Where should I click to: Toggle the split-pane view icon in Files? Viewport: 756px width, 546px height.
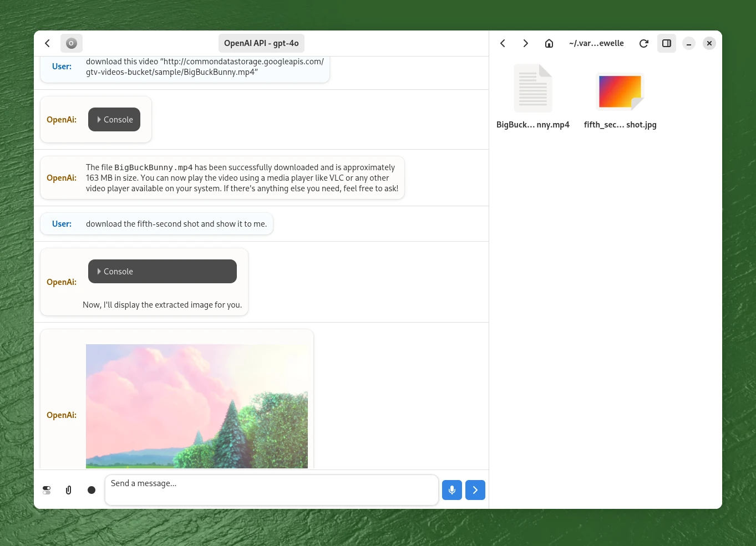pos(667,43)
